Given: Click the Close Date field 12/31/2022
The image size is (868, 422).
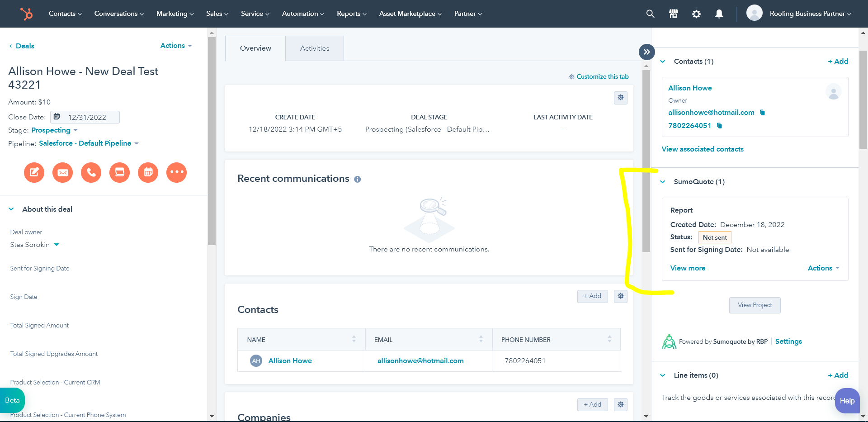Looking at the screenshot, I should click(x=85, y=117).
